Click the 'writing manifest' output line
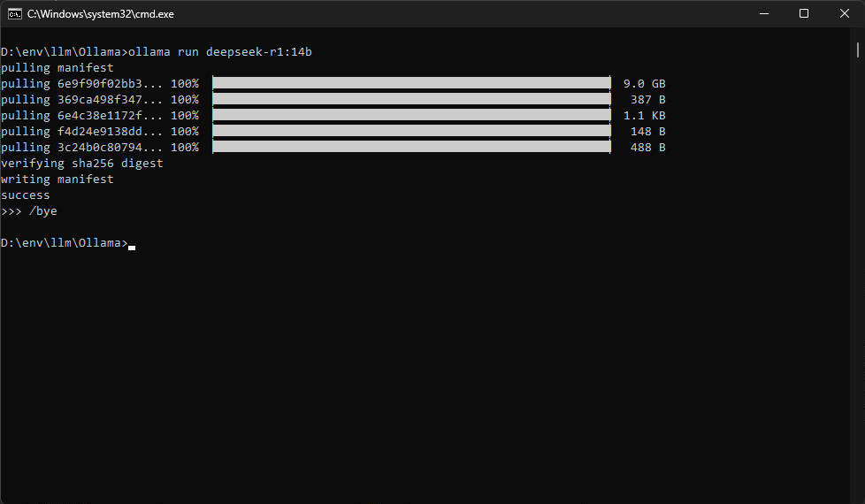Image resolution: width=865 pixels, height=504 pixels. click(x=57, y=179)
